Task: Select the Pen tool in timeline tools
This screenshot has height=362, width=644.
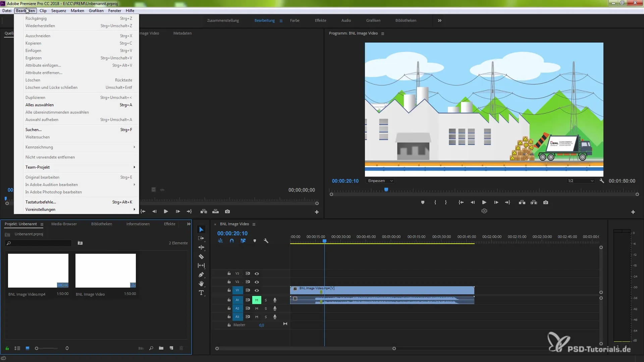Action: click(x=201, y=275)
